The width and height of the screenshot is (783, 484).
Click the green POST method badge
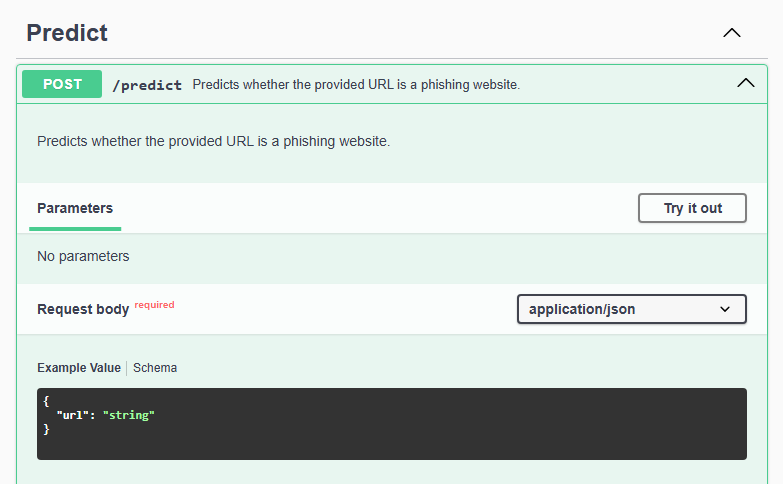click(x=62, y=84)
